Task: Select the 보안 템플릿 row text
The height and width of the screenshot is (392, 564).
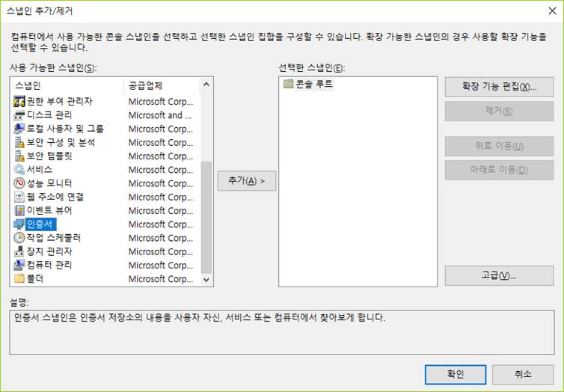Action: coord(49,156)
